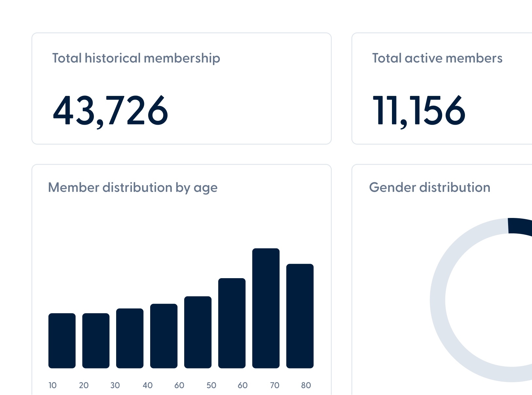The height and width of the screenshot is (395, 532).
Task: Click the dark navy segment of the gender donut
Action: (x=520, y=226)
